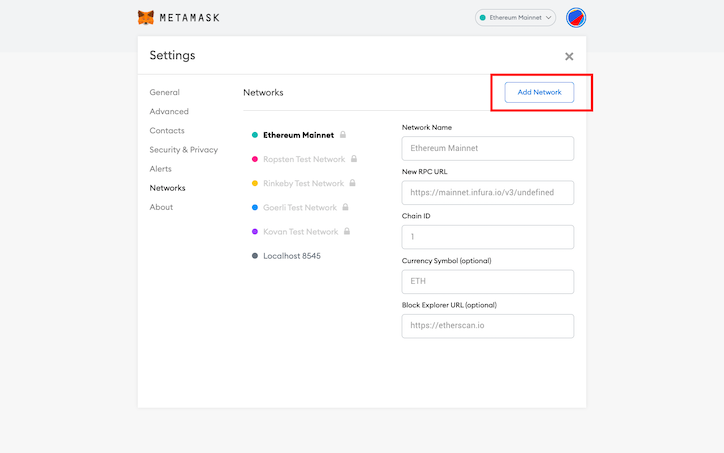Click the lock icon beside Rinkeby Test Network
The image size is (724, 453).
tap(352, 183)
